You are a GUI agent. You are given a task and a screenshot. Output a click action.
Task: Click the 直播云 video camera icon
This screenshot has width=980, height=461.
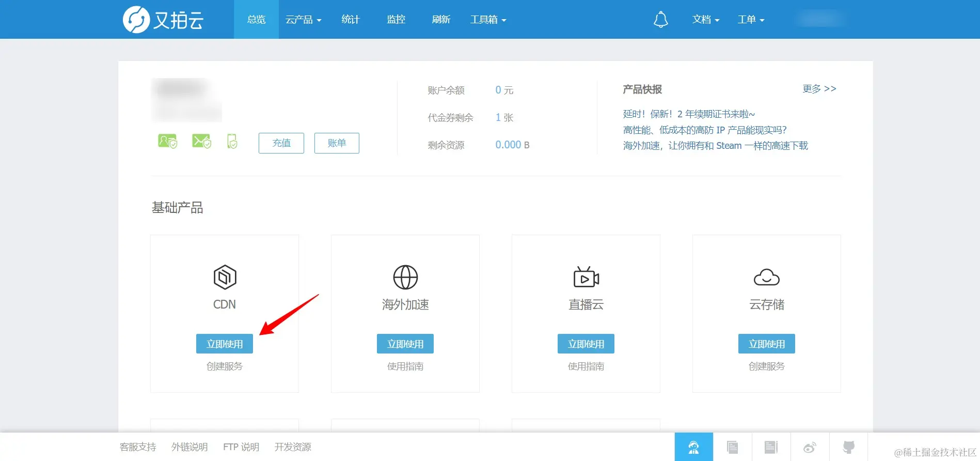click(586, 278)
